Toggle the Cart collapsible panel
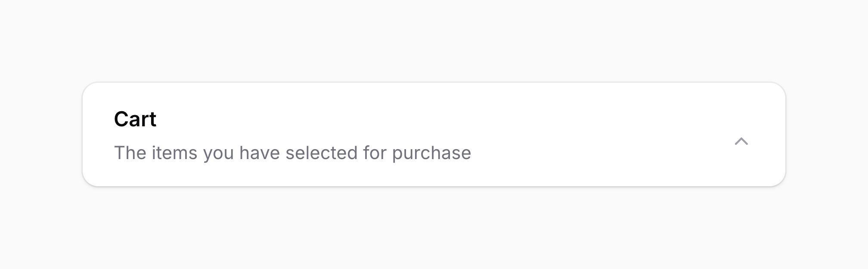 741,141
